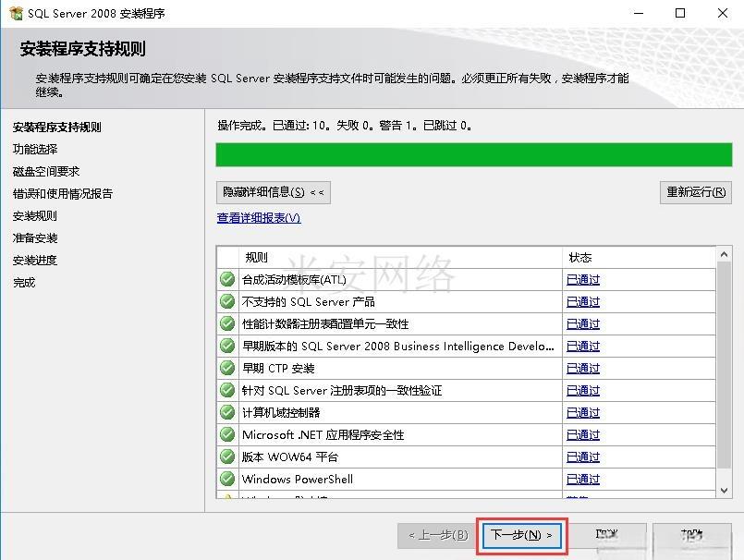Click rule text 版本 WOW64 平台
The width and height of the screenshot is (744, 560).
(290, 457)
